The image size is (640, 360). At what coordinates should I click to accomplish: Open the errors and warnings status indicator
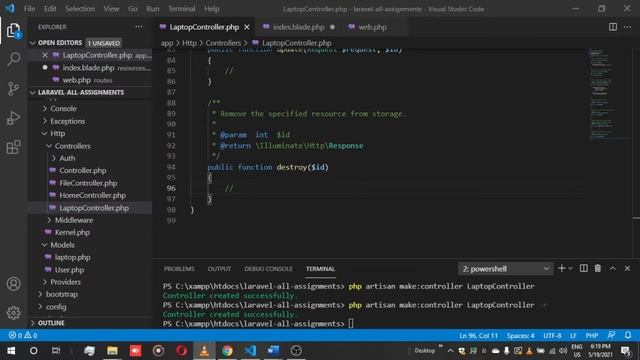pos(23,336)
